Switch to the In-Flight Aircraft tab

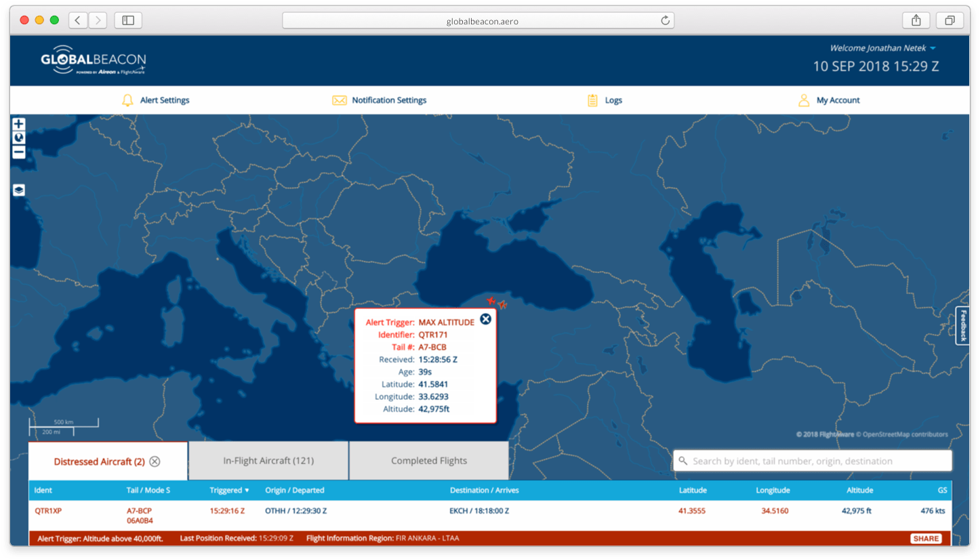pos(268,460)
